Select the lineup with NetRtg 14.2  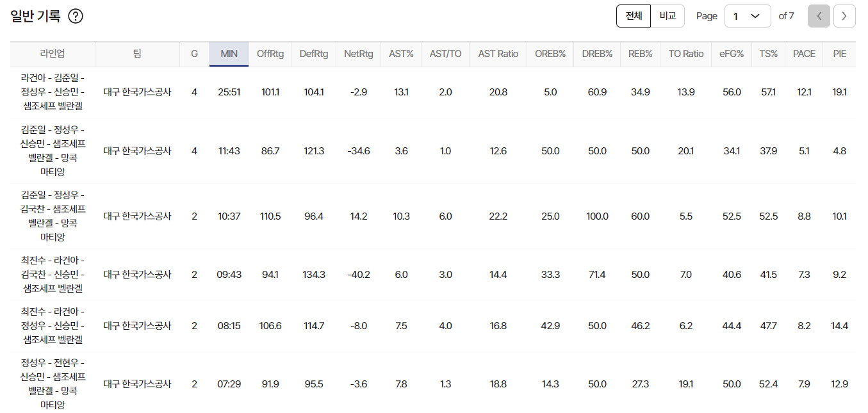point(433,216)
